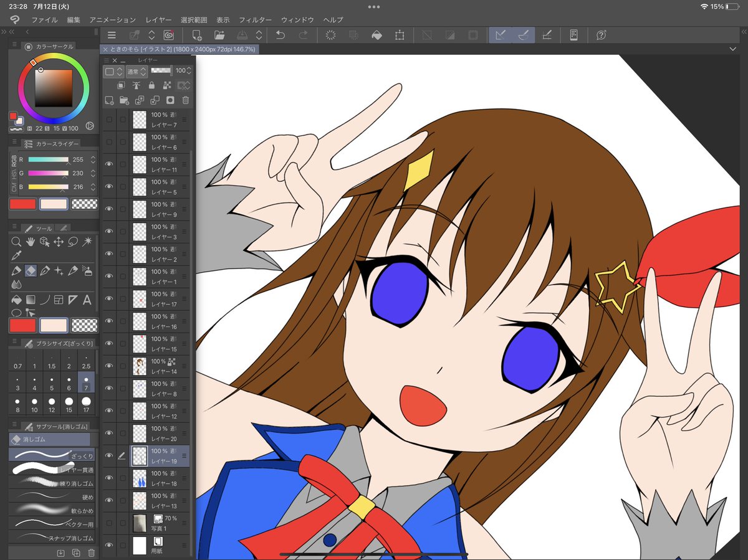Choose brush size 2.5
The image size is (748, 560).
coord(86,361)
